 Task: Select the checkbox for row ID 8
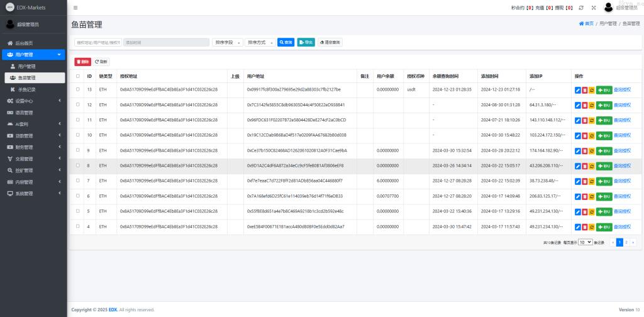pos(78,165)
